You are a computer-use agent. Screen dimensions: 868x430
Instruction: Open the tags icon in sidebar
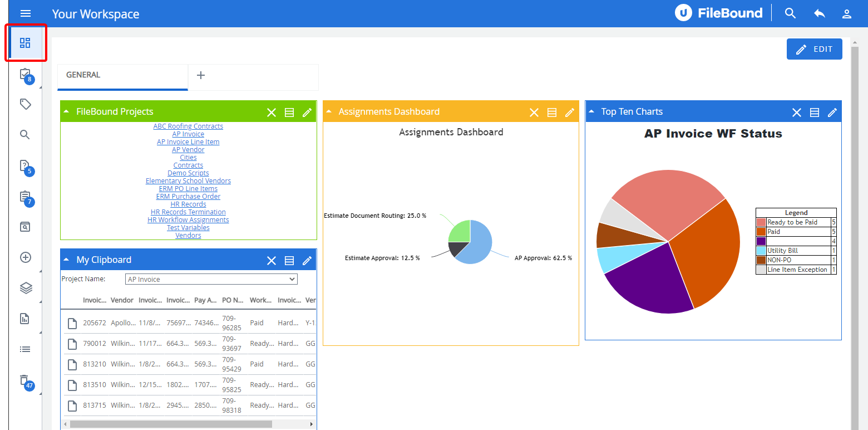[x=25, y=104]
